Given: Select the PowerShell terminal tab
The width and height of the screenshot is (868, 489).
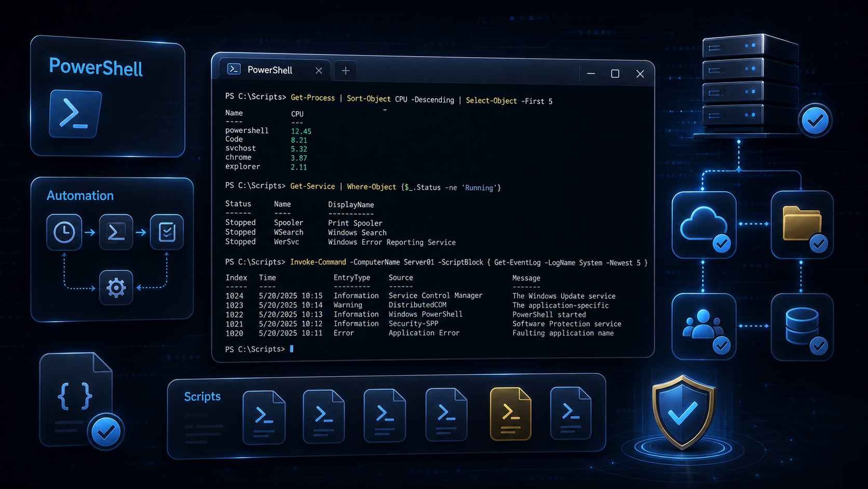Looking at the screenshot, I should coord(275,70).
